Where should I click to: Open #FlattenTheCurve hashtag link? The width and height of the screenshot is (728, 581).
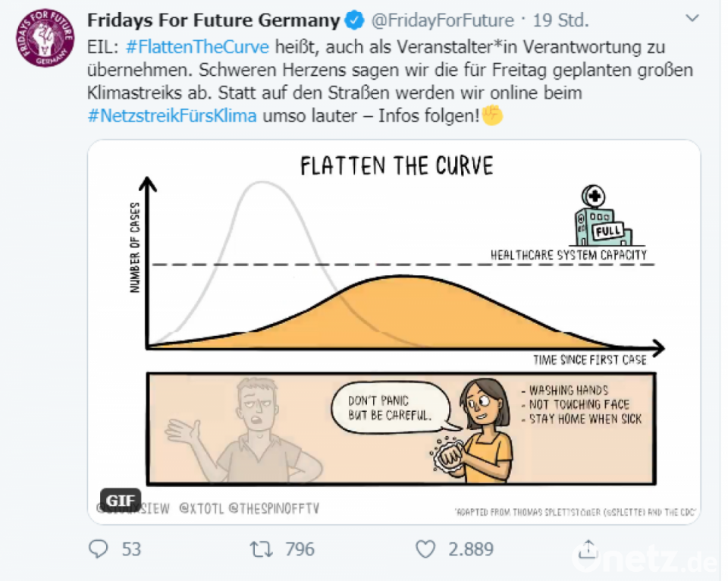click(x=197, y=46)
